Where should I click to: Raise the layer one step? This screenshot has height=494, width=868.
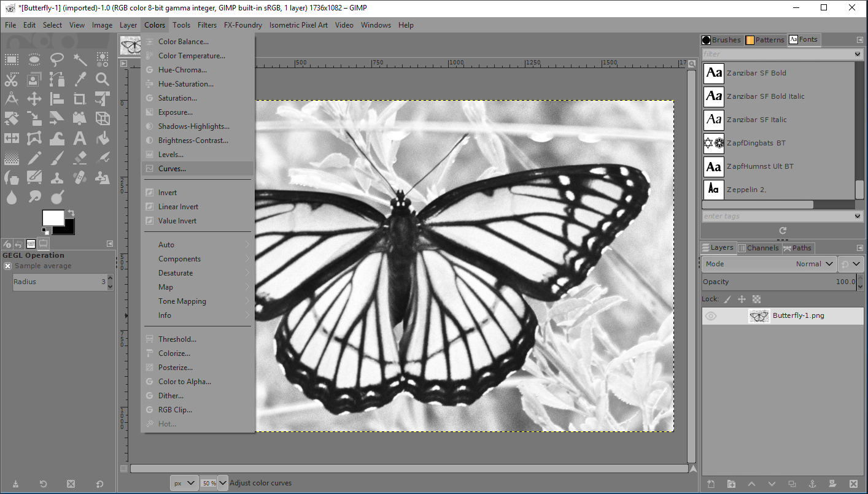tap(751, 484)
